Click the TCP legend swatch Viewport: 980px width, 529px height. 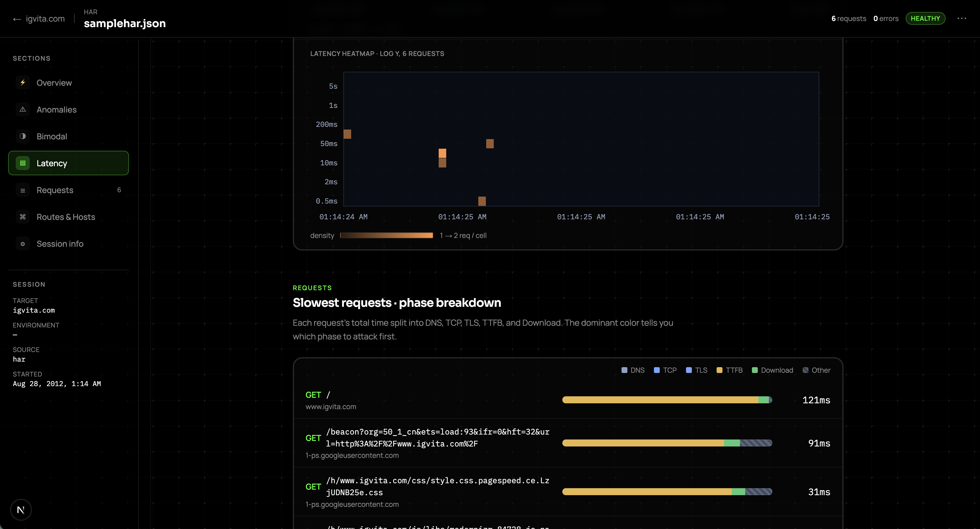tap(657, 370)
